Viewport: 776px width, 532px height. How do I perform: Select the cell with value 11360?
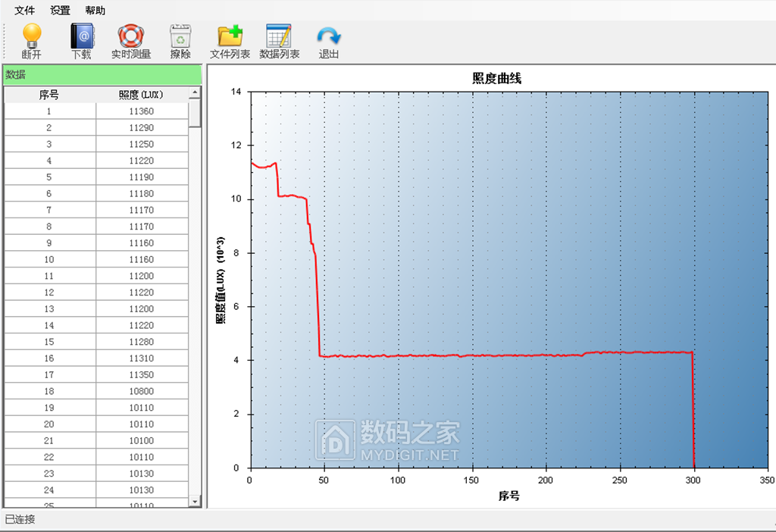point(142,111)
